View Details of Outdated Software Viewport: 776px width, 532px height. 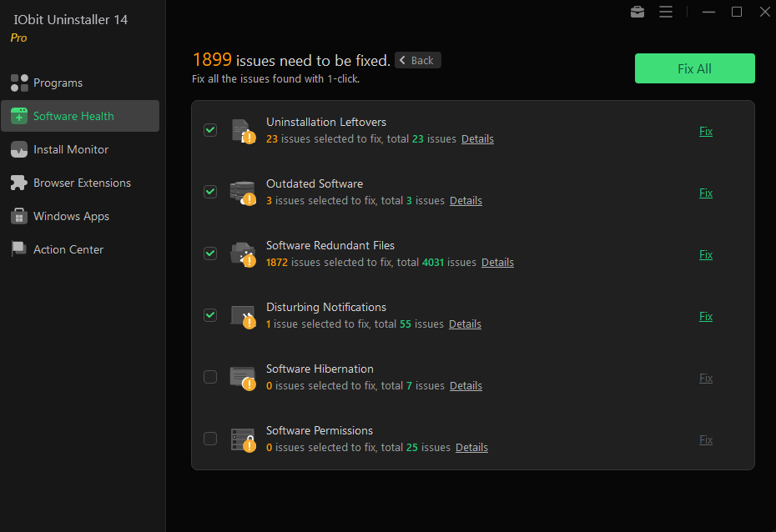[466, 201]
